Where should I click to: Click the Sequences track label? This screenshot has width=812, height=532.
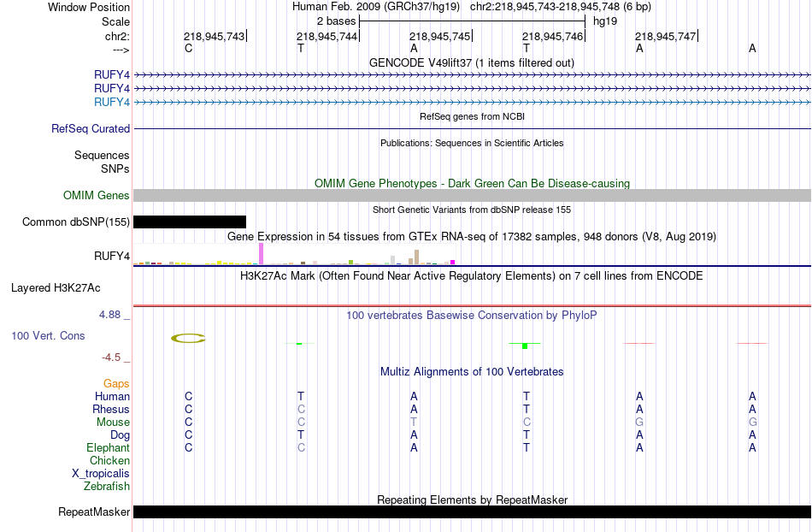pos(102,156)
